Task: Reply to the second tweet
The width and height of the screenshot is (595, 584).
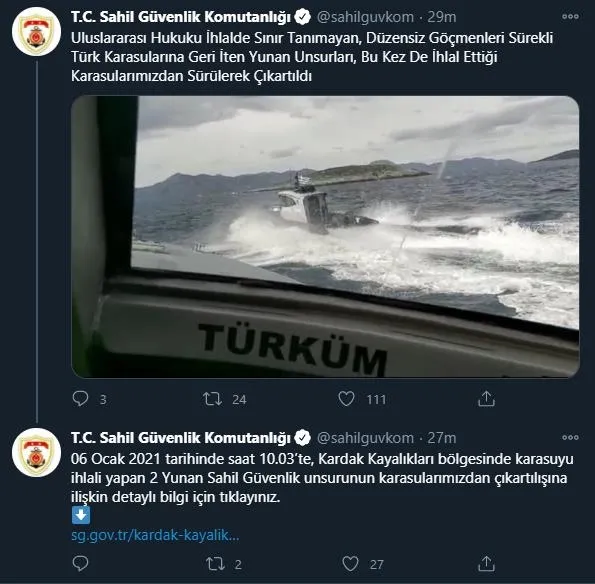Action: coord(80,564)
